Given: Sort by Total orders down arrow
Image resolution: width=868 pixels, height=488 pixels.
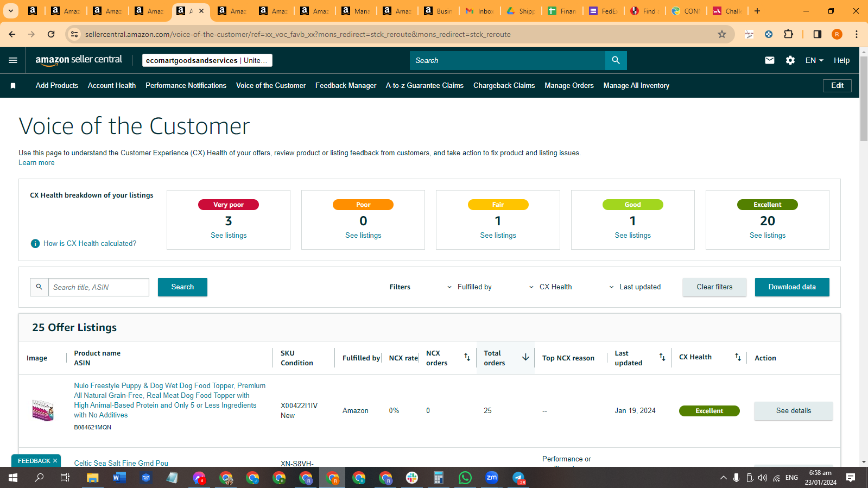Looking at the screenshot, I should pyautogui.click(x=525, y=357).
